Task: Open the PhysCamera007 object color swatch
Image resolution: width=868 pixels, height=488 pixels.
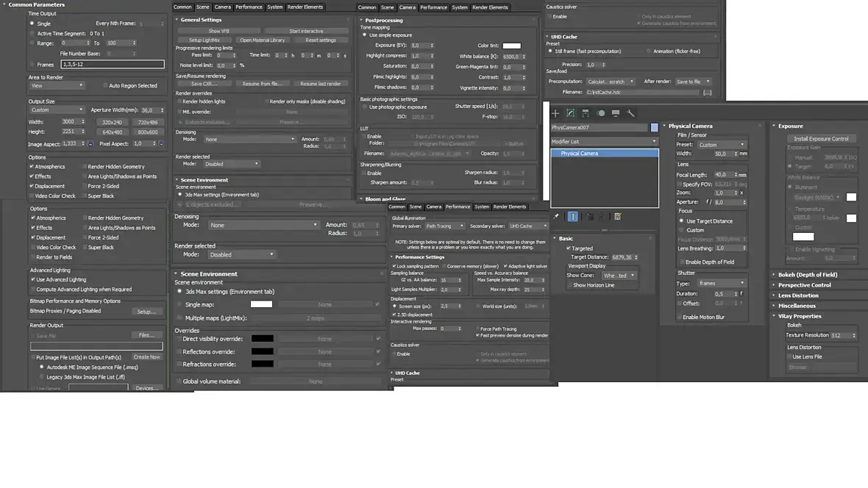Action: point(655,127)
